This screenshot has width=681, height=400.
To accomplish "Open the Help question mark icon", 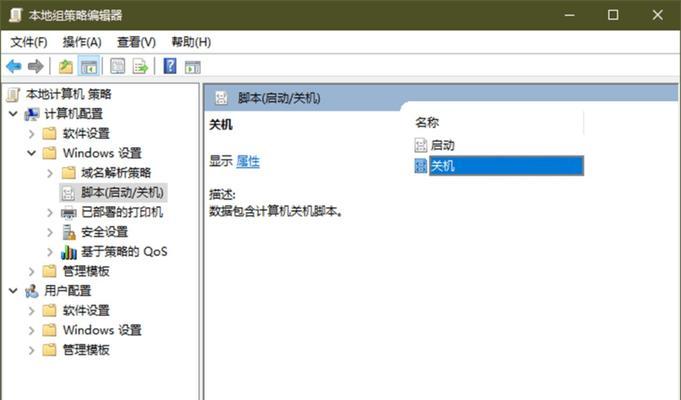I will [170, 66].
